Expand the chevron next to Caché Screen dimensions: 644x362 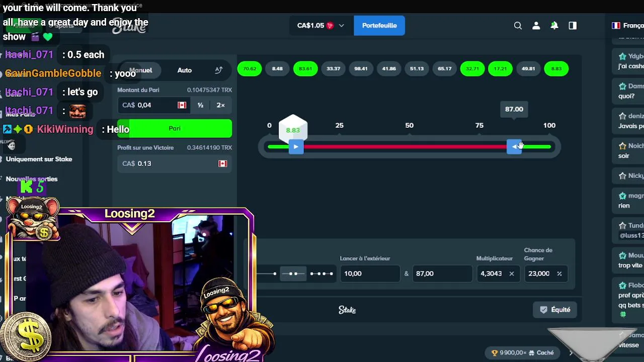click(571, 353)
